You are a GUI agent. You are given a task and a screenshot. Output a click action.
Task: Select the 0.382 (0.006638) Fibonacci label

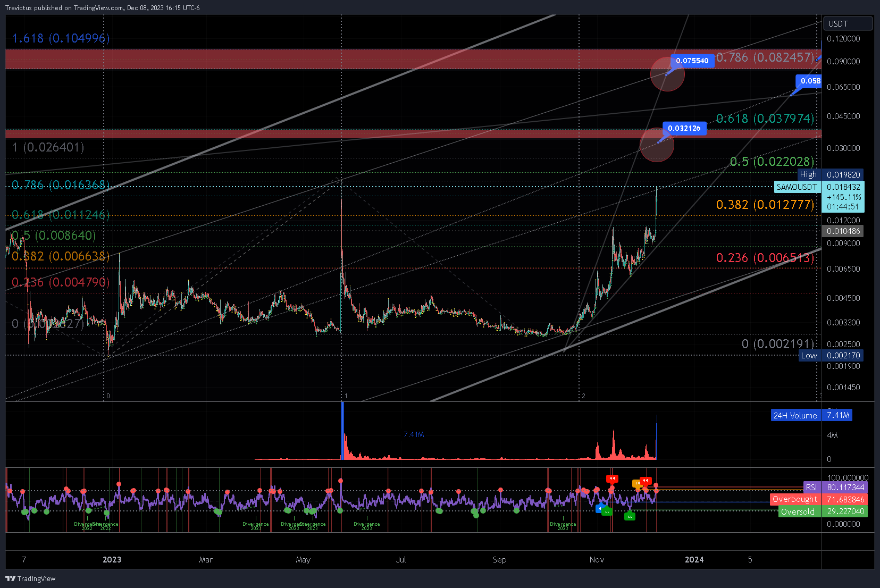click(61, 256)
